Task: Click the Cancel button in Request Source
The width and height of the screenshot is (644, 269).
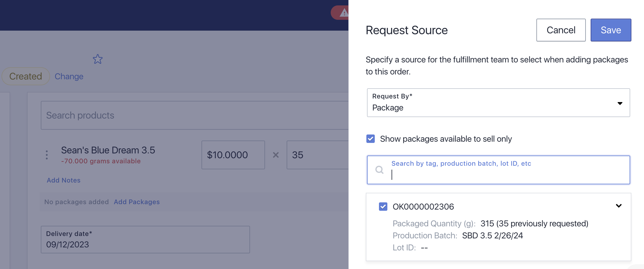Action: coord(561,30)
